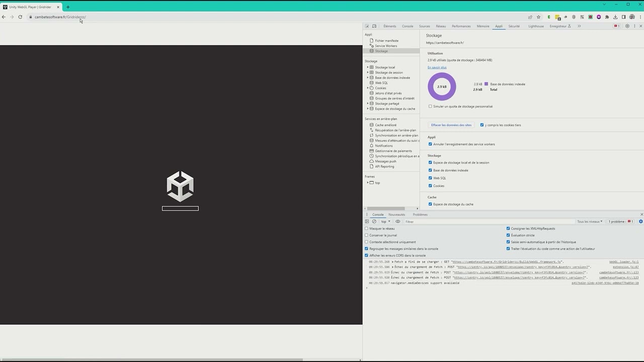Screen dimensions: 644x362
Task: Enable Masquer le réseau in console settings
Action: click(366, 229)
